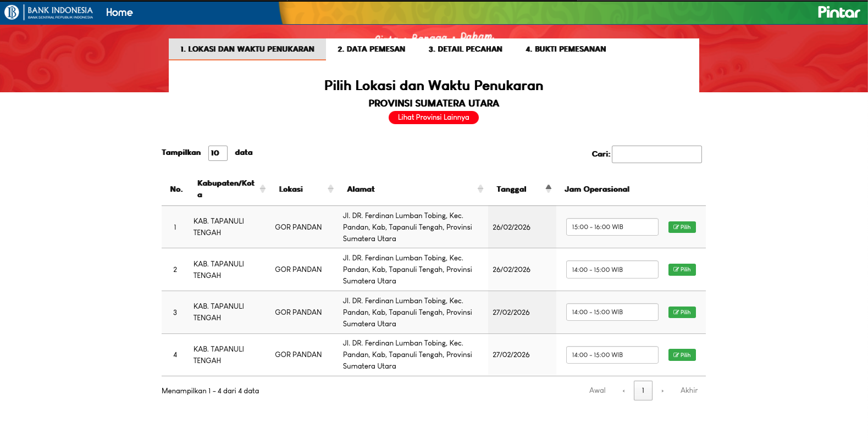This screenshot has height=440, width=868.
Task: Open the Tampilkan rows-count selector
Action: [x=218, y=153]
